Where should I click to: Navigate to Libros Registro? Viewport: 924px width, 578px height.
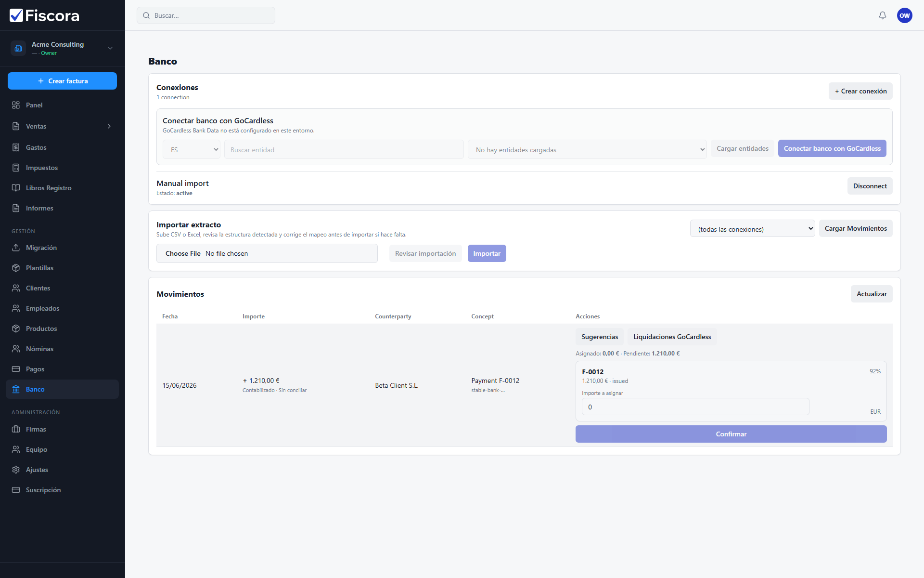pyautogui.click(x=62, y=188)
